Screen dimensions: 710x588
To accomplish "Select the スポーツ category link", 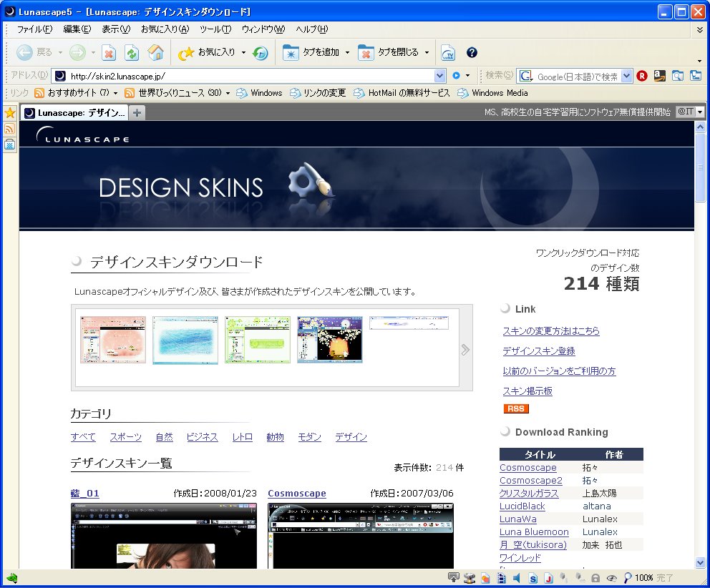I will pos(125,437).
